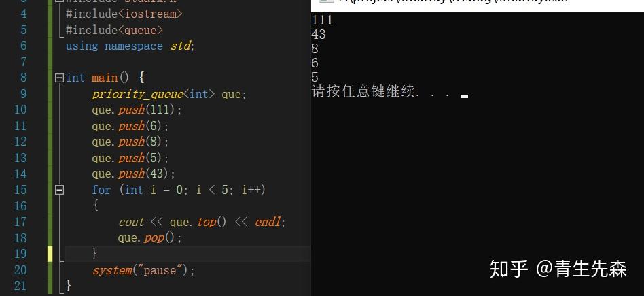This screenshot has height=296, width=644.
Task: Click 'main' in the int main() declaration
Action: [x=105, y=78]
